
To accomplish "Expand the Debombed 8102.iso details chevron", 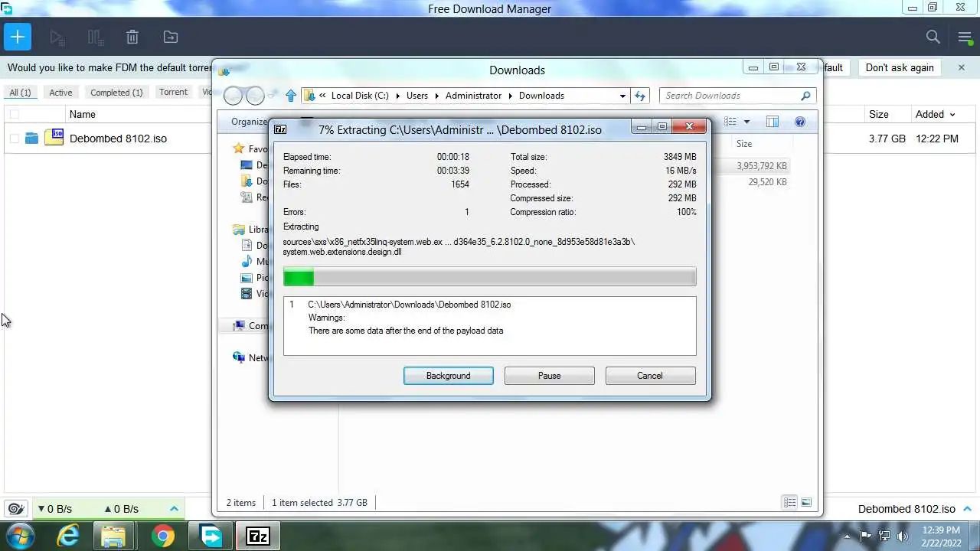I will pyautogui.click(x=967, y=508).
